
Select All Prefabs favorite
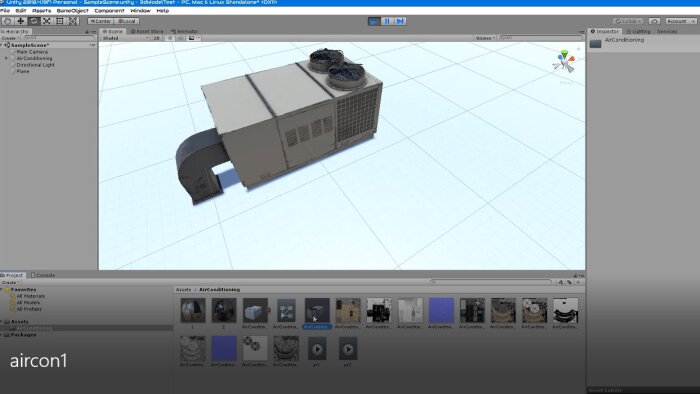[x=29, y=309]
